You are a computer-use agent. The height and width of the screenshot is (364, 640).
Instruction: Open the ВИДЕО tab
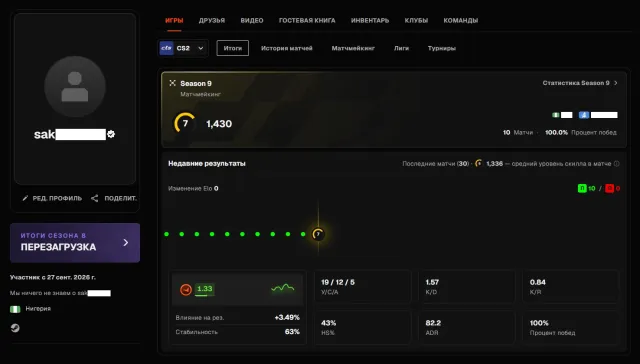[x=252, y=20]
